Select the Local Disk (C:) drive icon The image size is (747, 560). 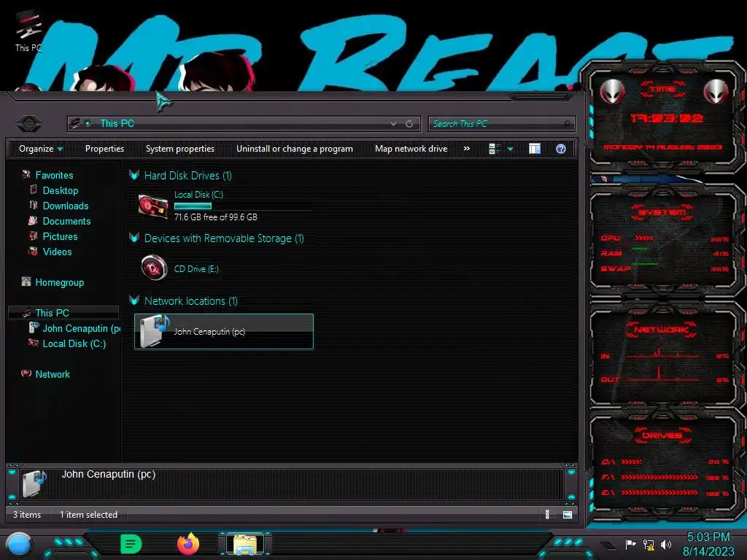(153, 206)
